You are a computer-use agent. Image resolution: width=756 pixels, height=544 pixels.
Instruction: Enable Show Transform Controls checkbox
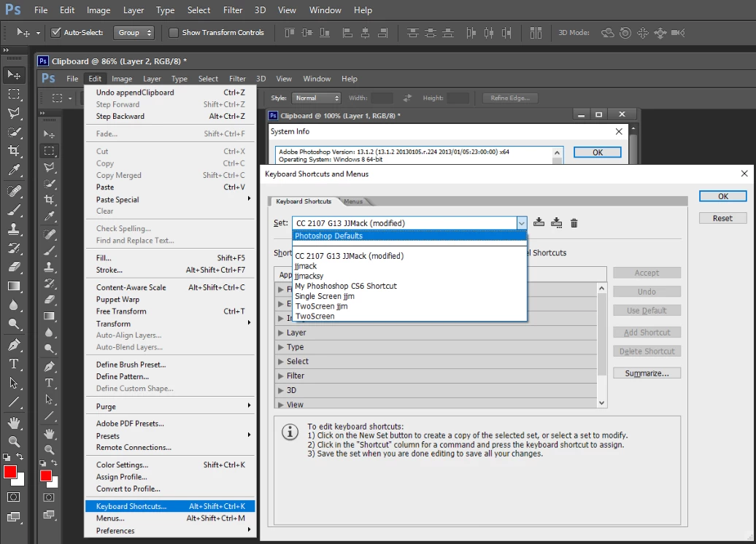pyautogui.click(x=173, y=32)
